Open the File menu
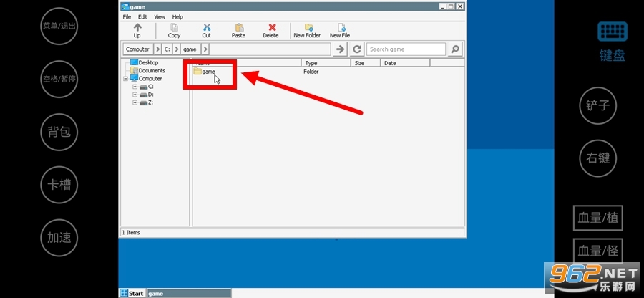The image size is (644, 298). (x=127, y=17)
